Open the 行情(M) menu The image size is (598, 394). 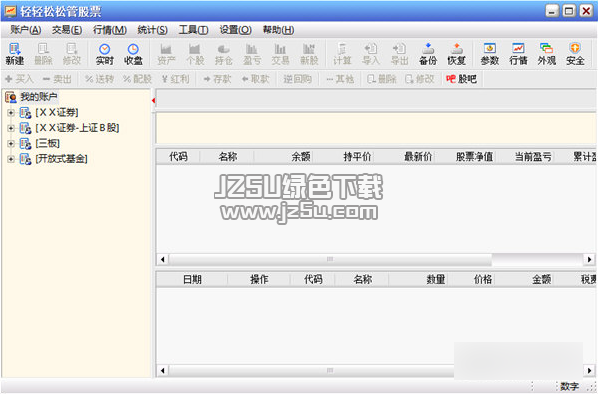pyautogui.click(x=110, y=30)
